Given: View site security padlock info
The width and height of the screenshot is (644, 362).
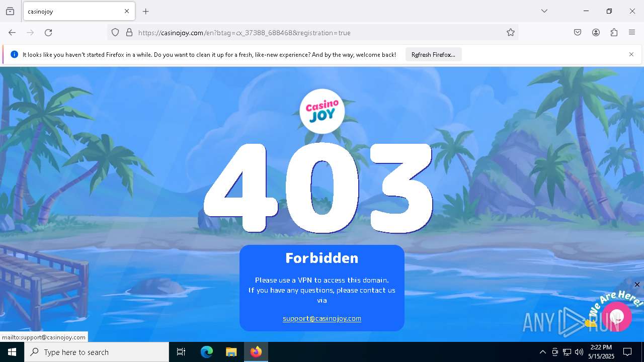Looking at the screenshot, I should click(129, 33).
